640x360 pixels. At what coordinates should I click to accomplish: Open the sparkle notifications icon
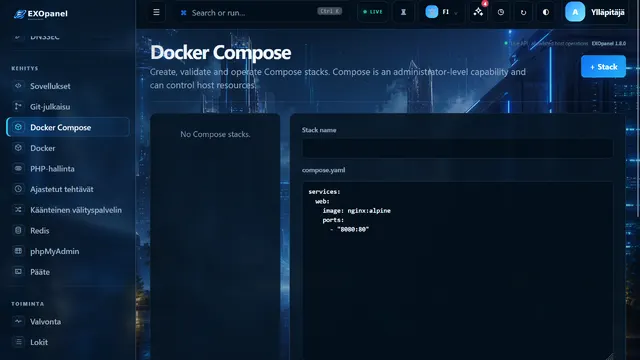click(478, 12)
